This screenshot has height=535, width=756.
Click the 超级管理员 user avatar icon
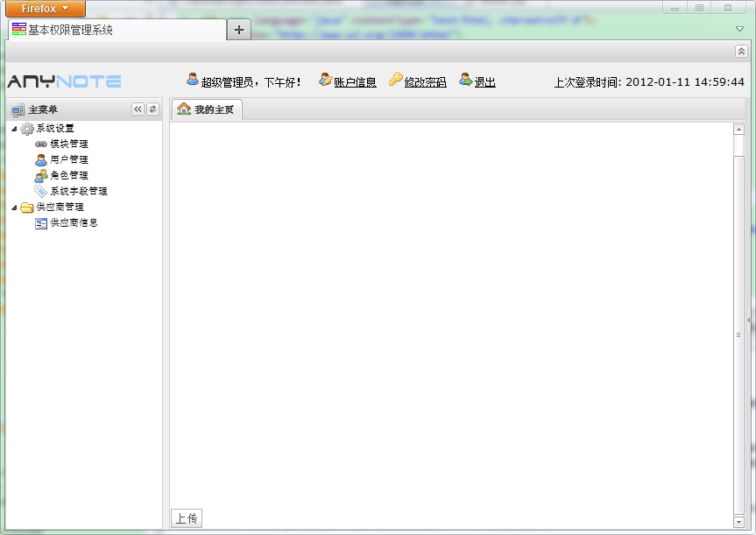193,79
